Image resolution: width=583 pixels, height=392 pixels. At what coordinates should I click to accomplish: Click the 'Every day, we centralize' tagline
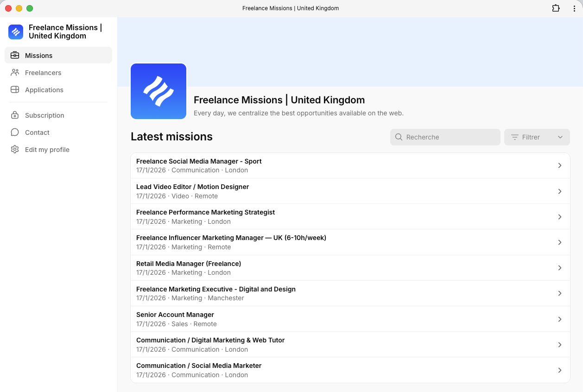pyautogui.click(x=298, y=113)
